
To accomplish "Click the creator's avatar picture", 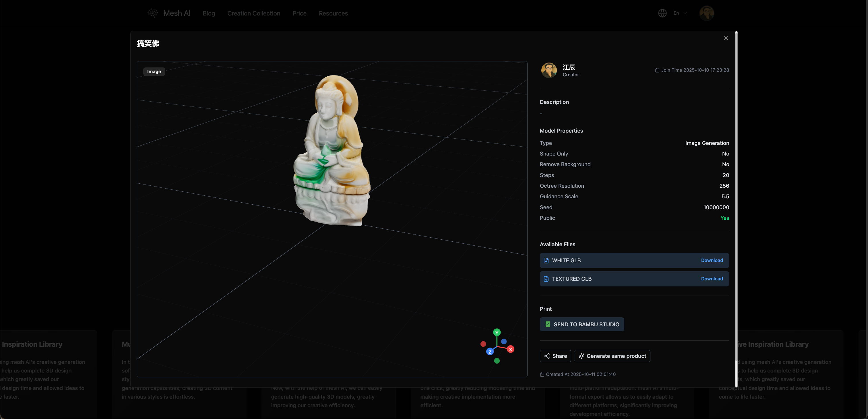I will [549, 70].
